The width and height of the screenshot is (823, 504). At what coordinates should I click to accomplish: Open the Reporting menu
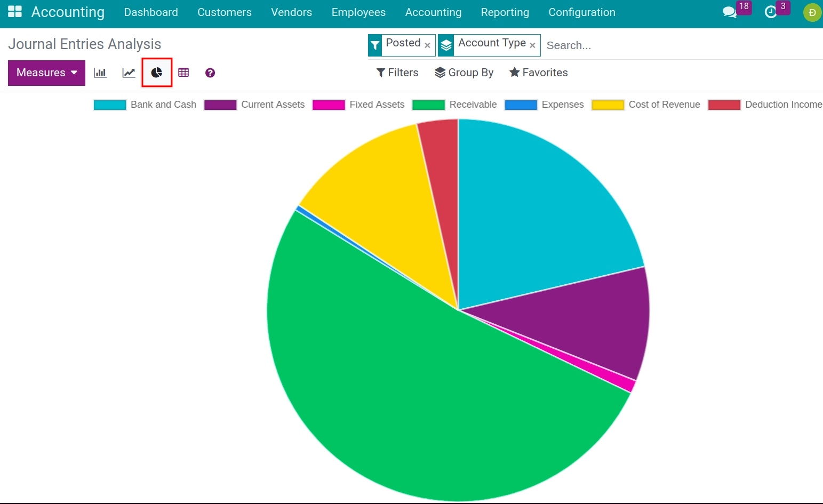505,12
